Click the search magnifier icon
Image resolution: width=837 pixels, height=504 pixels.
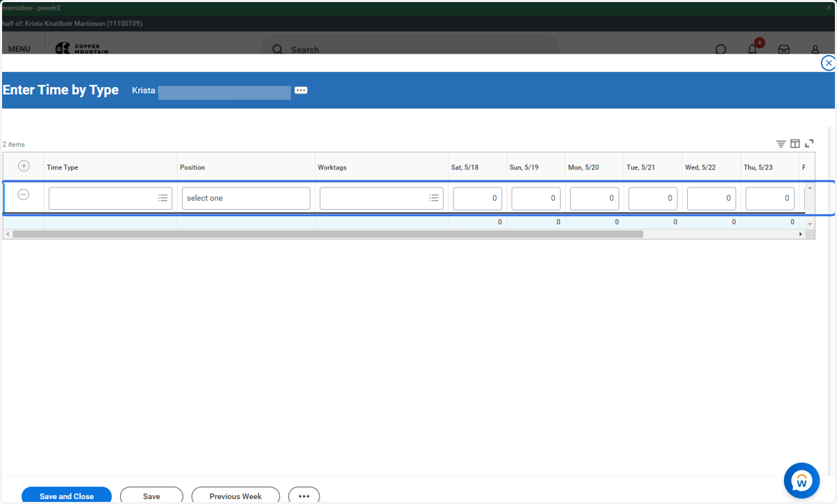(277, 49)
